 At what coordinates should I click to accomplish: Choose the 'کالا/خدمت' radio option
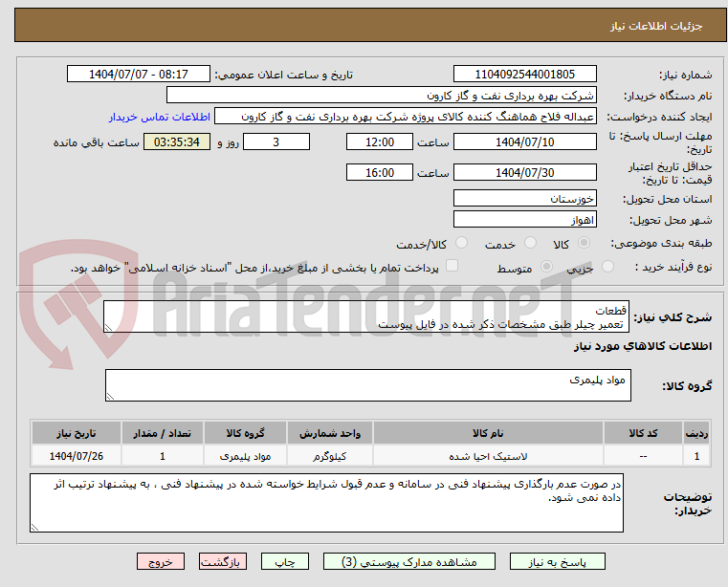point(461,244)
